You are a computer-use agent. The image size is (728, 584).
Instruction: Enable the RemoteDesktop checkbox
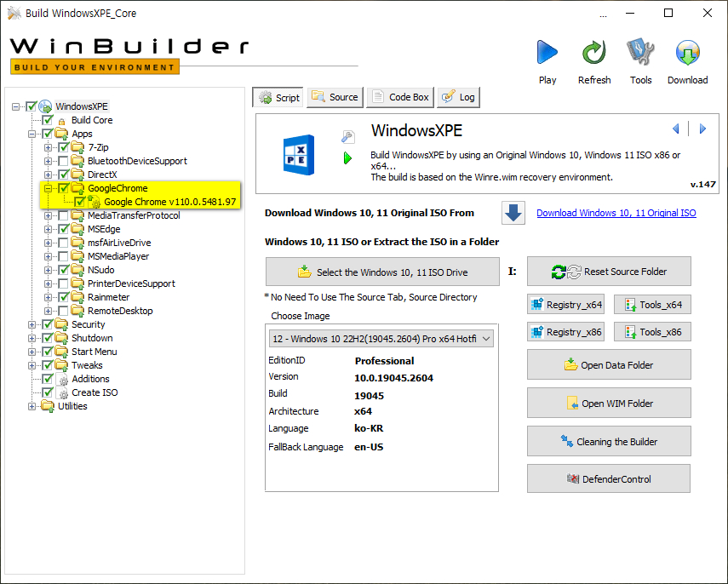[x=64, y=311]
